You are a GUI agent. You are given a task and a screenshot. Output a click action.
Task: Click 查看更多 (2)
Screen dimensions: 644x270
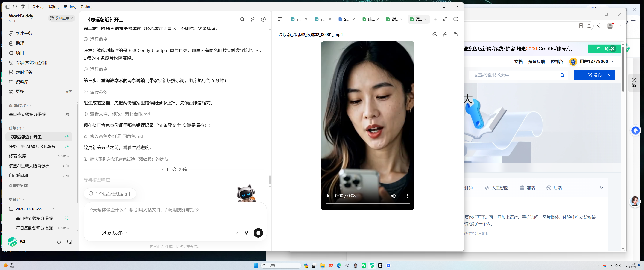tap(19, 186)
